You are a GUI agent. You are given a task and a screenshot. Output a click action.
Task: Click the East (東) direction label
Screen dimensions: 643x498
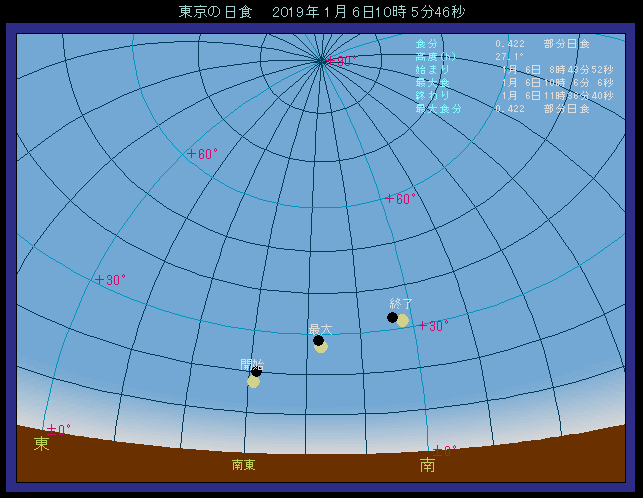click(x=41, y=443)
